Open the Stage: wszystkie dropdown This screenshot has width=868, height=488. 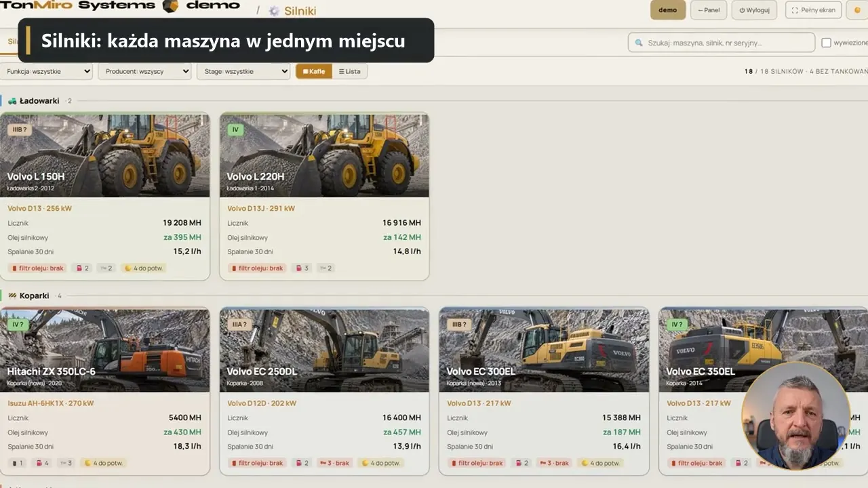click(243, 71)
